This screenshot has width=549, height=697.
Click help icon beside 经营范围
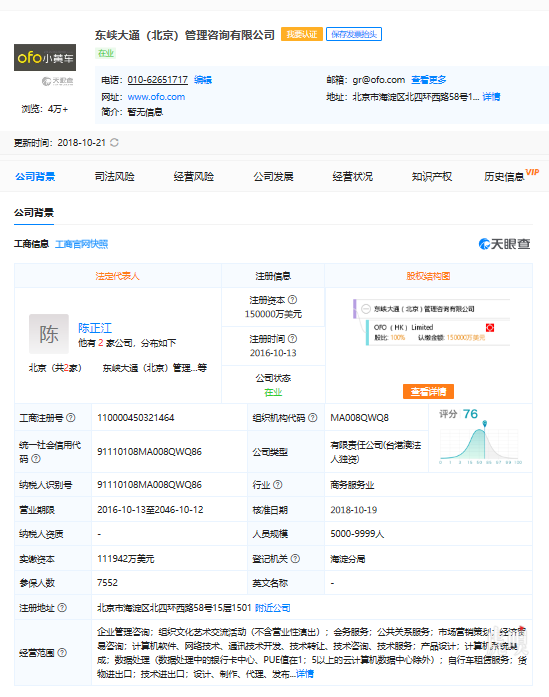(62, 652)
